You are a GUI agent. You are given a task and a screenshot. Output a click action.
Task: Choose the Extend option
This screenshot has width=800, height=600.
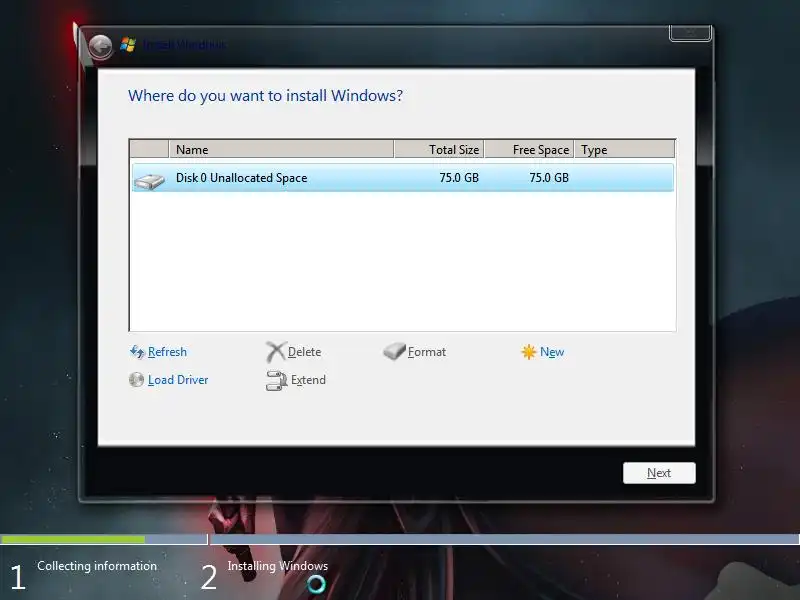308,380
